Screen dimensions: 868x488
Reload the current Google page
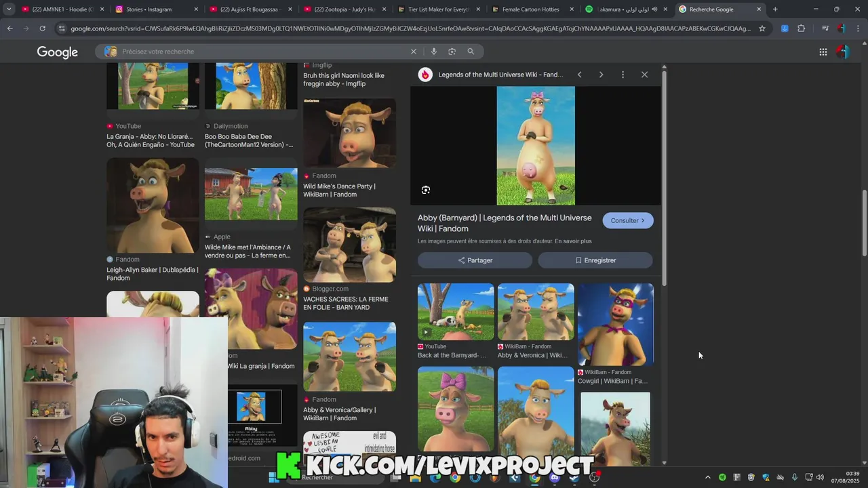click(42, 28)
